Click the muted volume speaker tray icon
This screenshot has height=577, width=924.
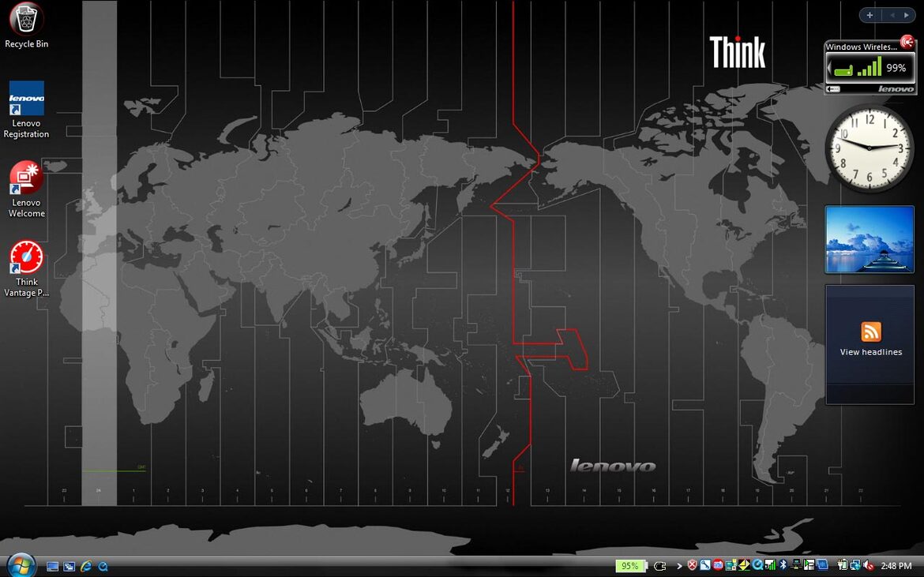tap(869, 567)
